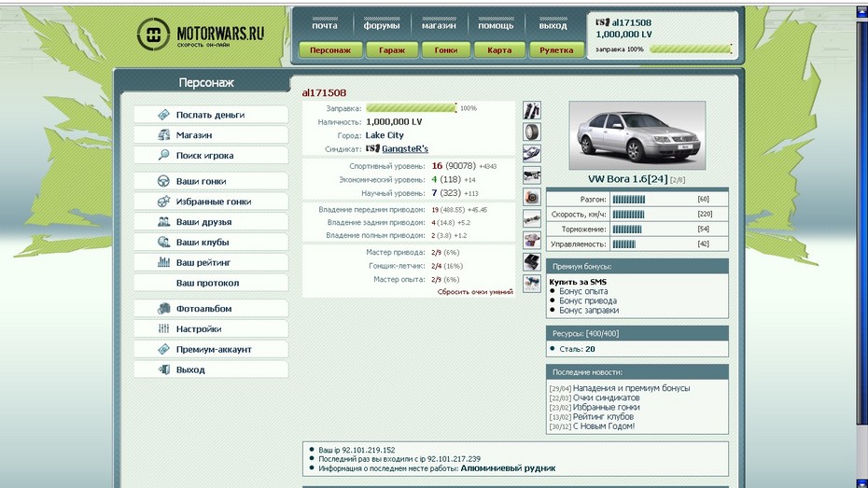The height and width of the screenshot is (488, 868).
Task: Switch to the Гараж tab
Action: (392, 49)
